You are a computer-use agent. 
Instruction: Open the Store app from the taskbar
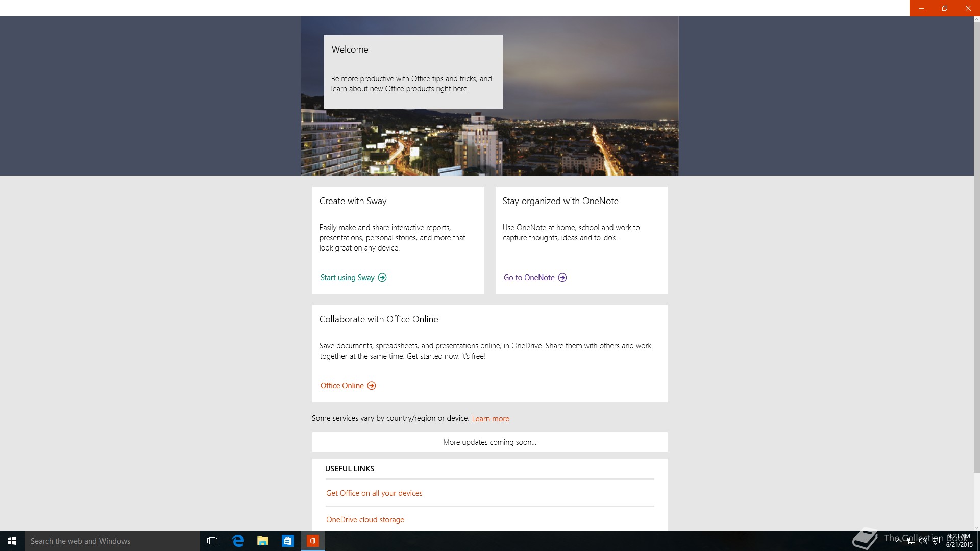pyautogui.click(x=288, y=541)
